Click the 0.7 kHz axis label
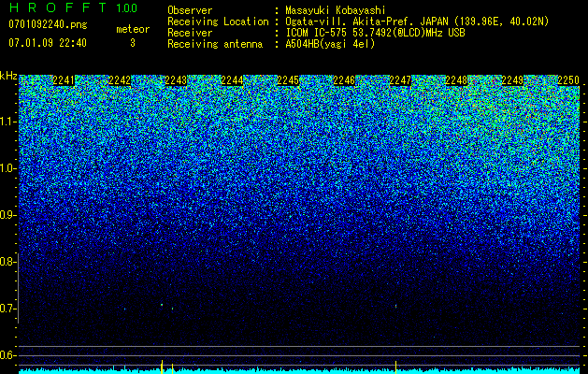 [7, 309]
